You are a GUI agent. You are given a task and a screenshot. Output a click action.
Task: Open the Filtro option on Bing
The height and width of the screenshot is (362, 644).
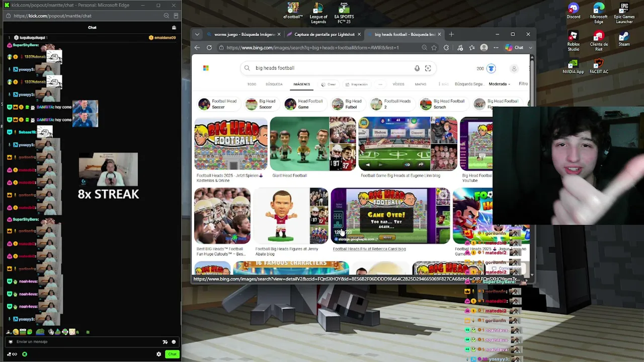[523, 84]
